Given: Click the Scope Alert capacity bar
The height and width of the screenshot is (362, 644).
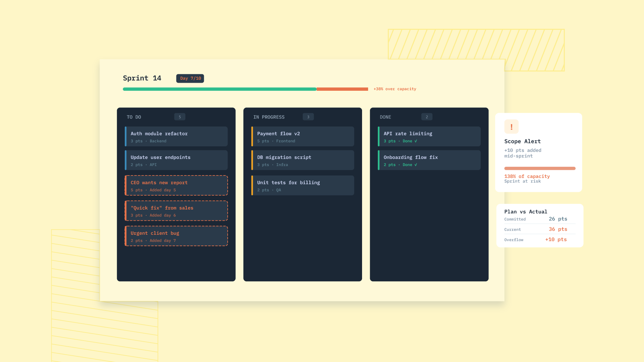Looking at the screenshot, I should click(x=540, y=168).
